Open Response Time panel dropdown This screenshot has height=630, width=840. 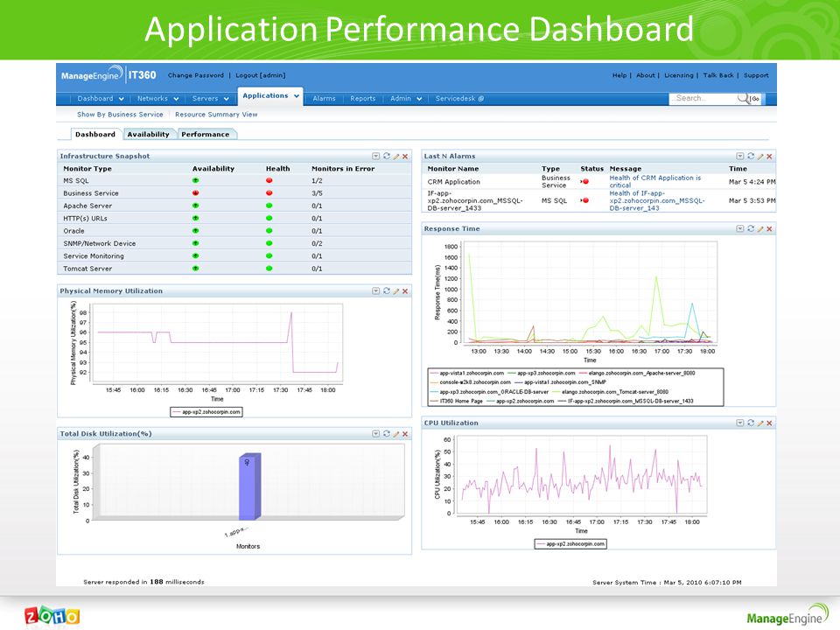(740, 228)
